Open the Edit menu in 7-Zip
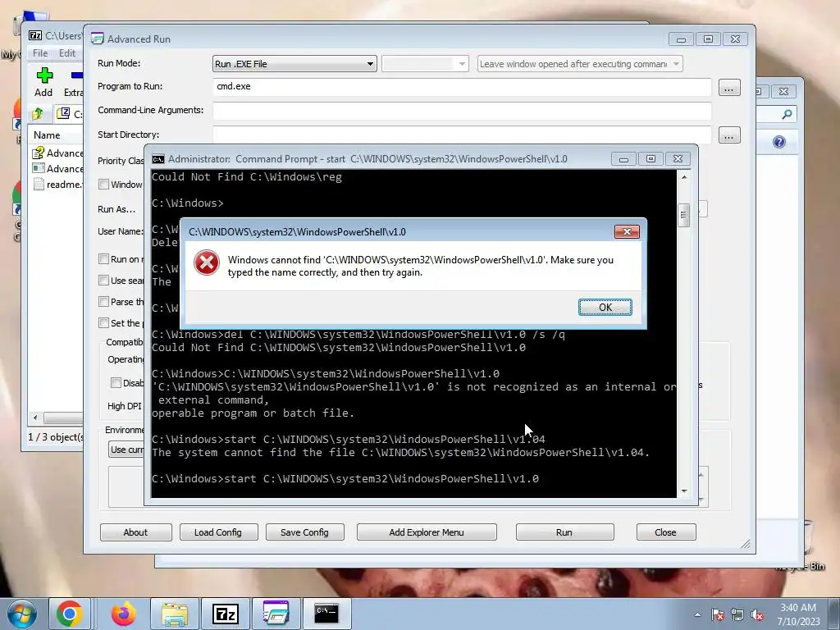Image resolution: width=840 pixels, height=630 pixels. tap(67, 53)
